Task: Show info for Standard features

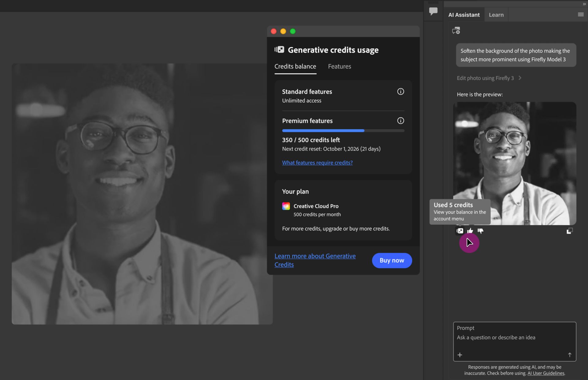Action: (401, 92)
